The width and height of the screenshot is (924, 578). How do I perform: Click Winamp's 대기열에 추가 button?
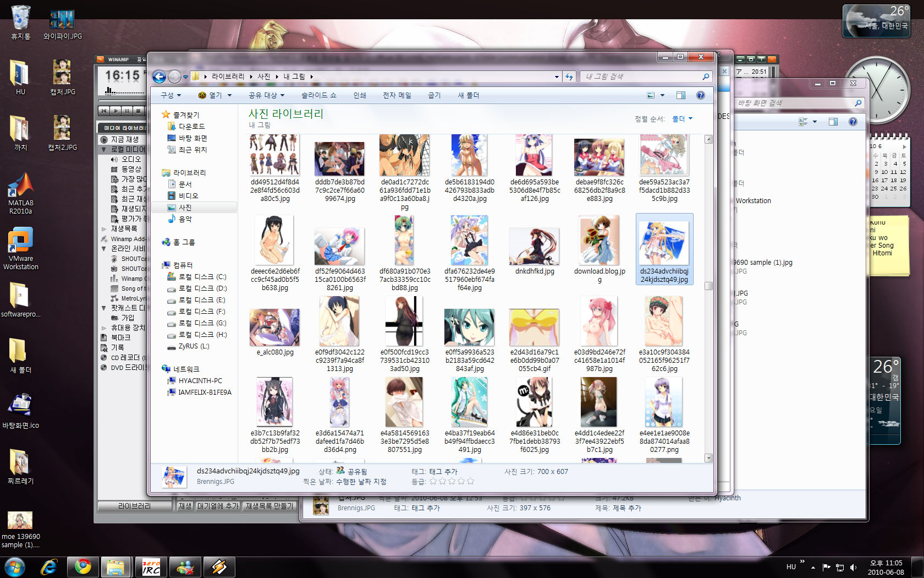coord(218,506)
